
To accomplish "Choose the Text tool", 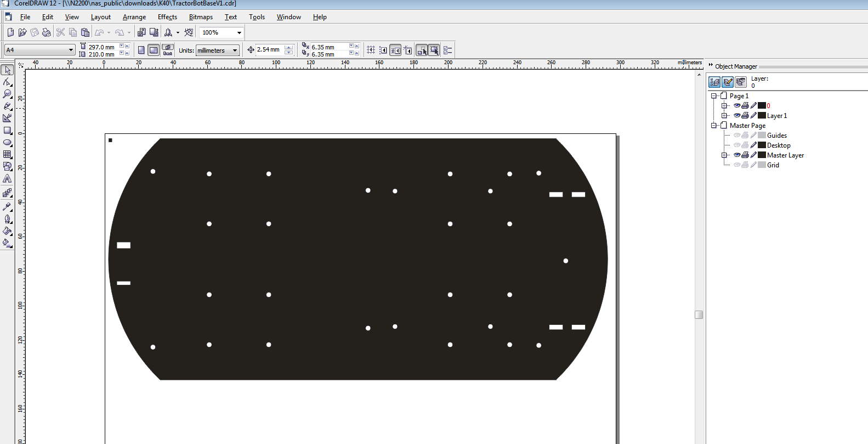I will [x=7, y=179].
